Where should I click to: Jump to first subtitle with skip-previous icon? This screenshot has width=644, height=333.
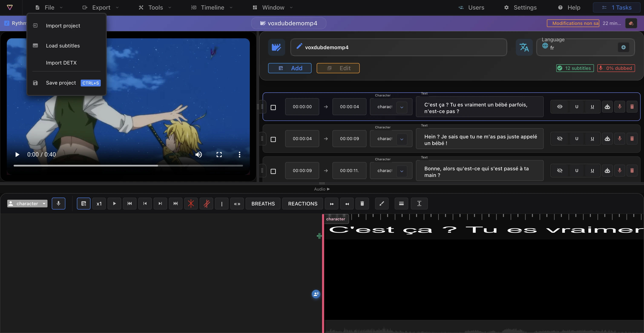129,204
